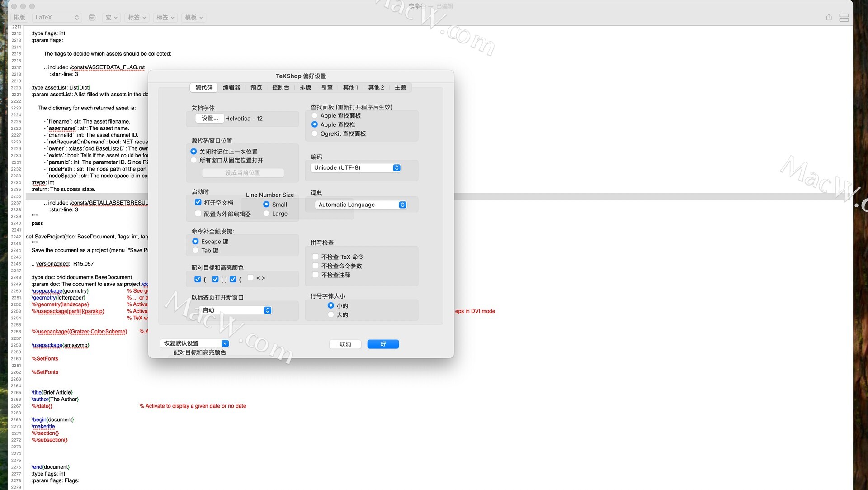Screen dimensions: 868x490
Task: Open the LaTeX engine dropdown
Action: pos(57,18)
